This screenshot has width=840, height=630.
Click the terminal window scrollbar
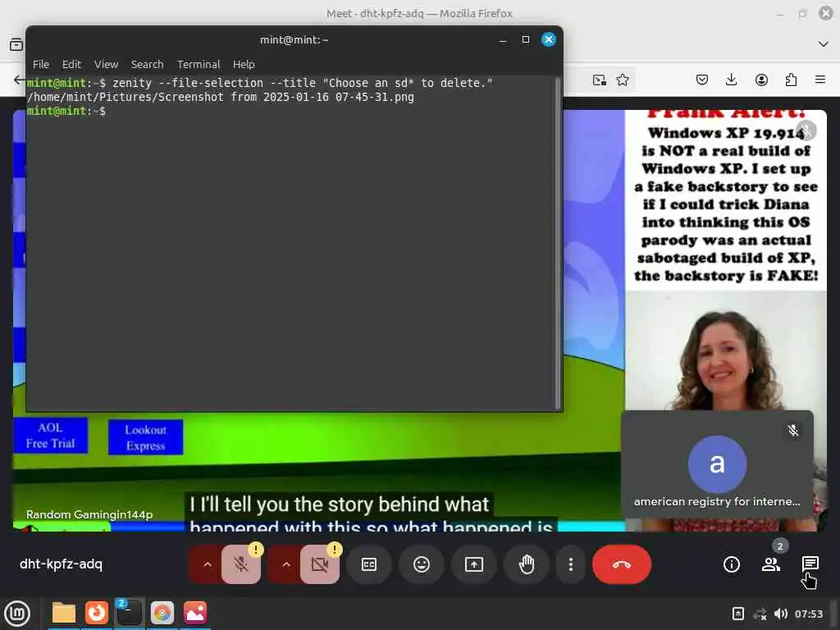click(558, 244)
